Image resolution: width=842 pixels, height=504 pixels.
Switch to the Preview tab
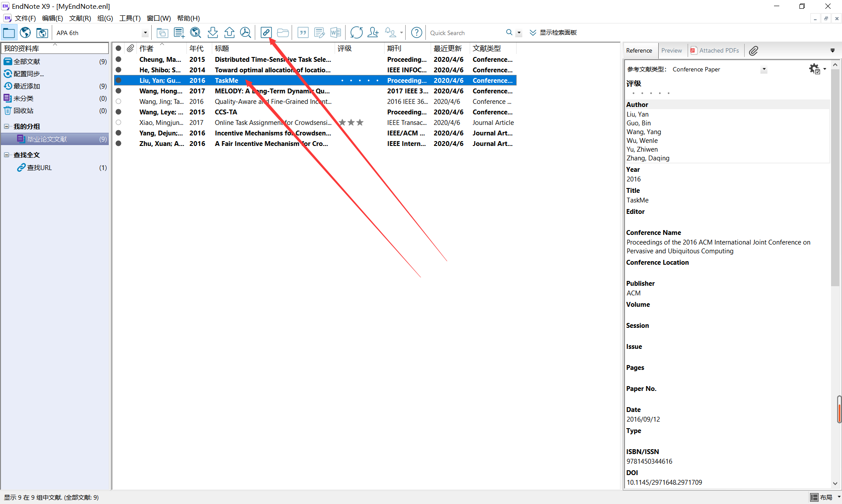[x=671, y=51]
